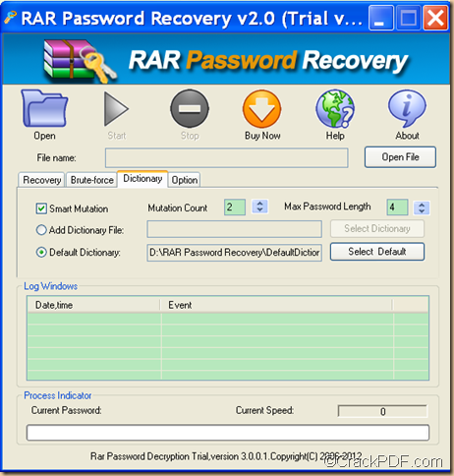This screenshot has height=476, width=454.
Task: Click the Current Speed value box
Action: point(382,411)
